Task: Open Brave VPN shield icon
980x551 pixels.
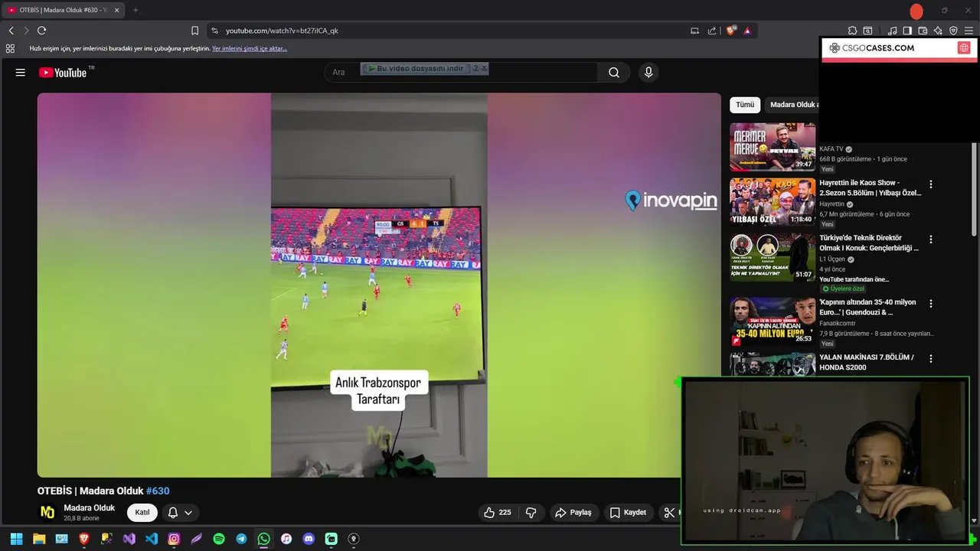Action: [x=953, y=31]
